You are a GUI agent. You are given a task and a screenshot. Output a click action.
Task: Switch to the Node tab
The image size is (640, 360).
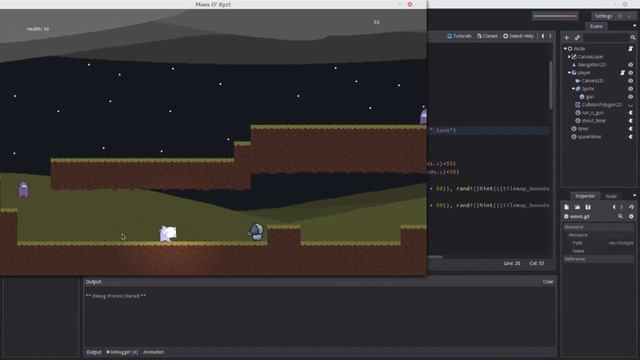(611, 196)
